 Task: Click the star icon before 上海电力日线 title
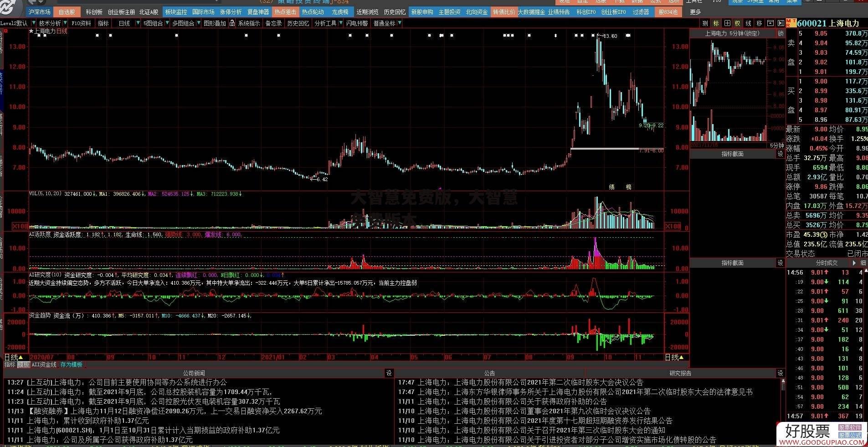click(x=31, y=31)
